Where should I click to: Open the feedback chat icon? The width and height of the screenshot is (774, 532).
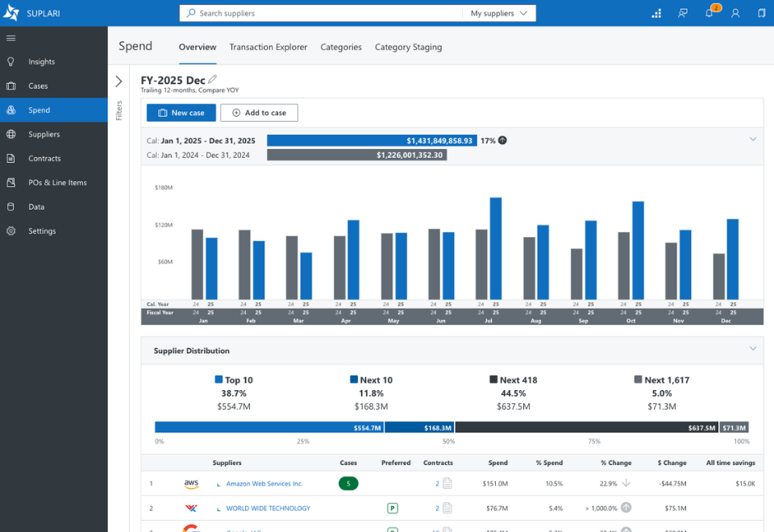(x=683, y=14)
